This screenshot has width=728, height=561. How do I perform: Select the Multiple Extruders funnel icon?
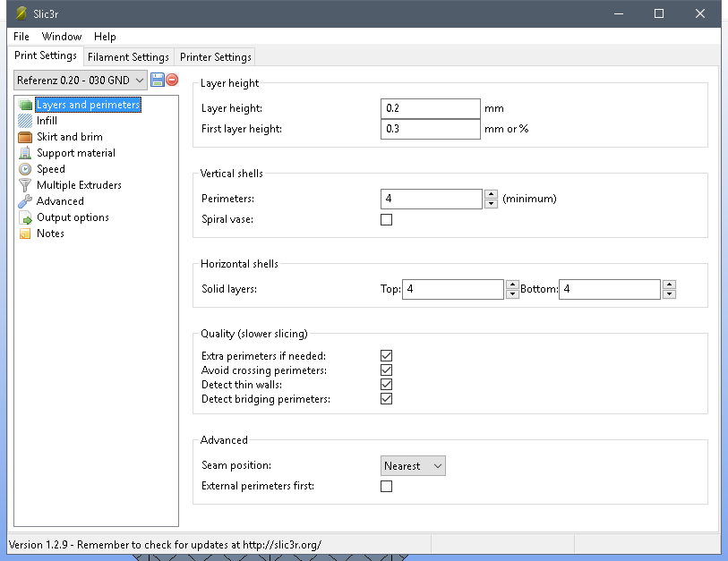tap(25, 185)
